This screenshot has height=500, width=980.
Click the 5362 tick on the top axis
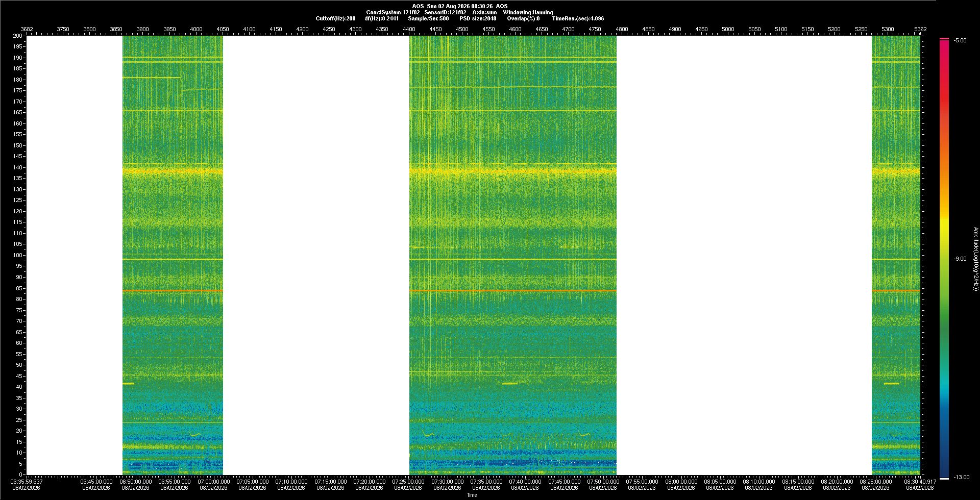(920, 29)
